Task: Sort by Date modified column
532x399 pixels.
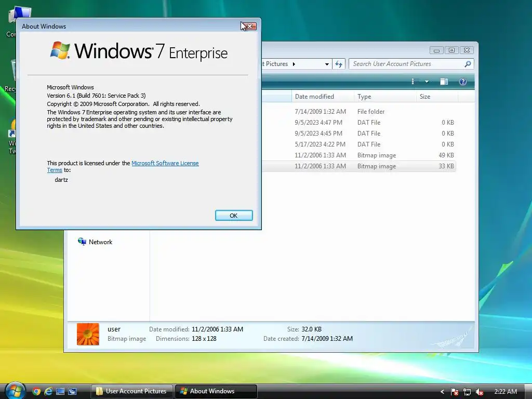Action: coord(322,96)
